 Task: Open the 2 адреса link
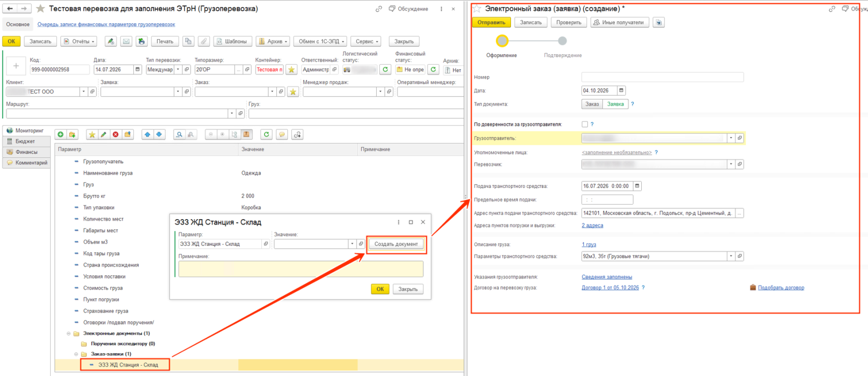592,225
